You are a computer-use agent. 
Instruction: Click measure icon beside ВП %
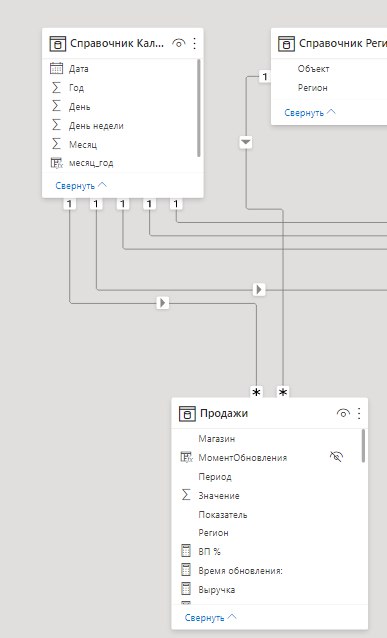[186, 551]
